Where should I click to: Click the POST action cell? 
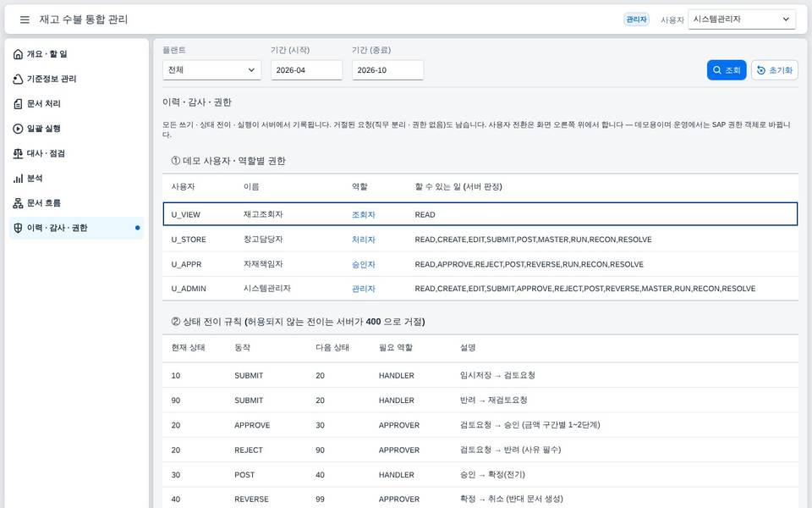coord(244,475)
